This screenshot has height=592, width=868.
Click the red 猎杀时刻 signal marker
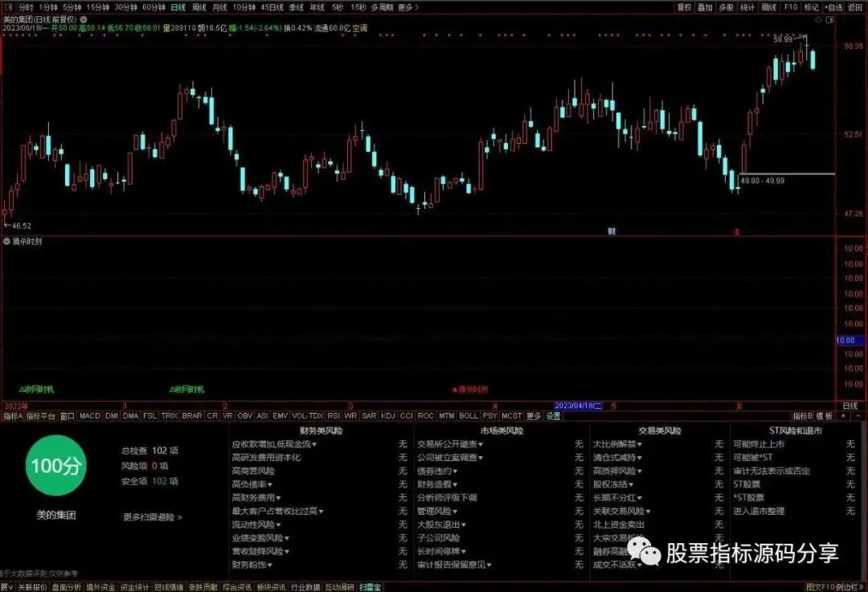470,389
